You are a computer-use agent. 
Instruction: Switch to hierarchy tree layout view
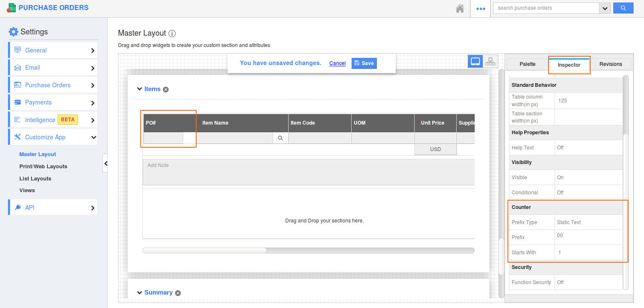[x=490, y=62]
